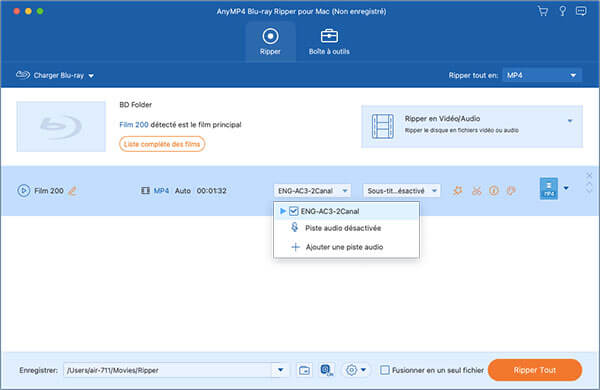Screen dimensions: 600x390
Task: Minimize the window with yellow button
Action: pos(28,11)
